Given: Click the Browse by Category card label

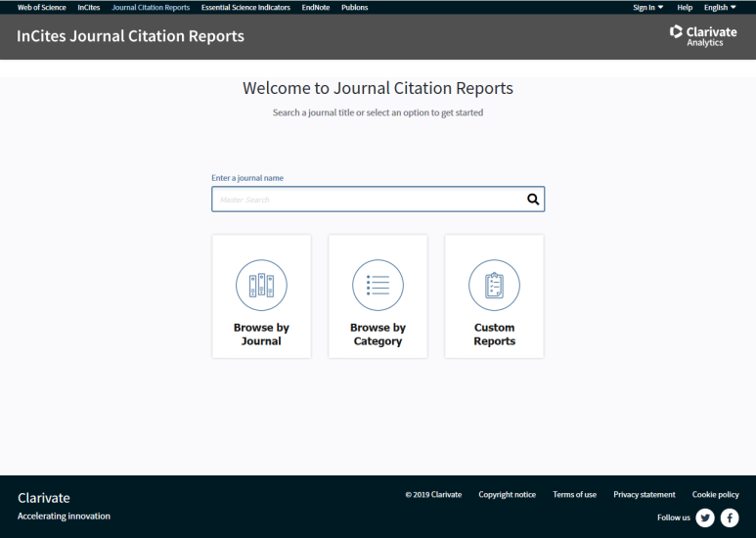Looking at the screenshot, I should pos(378,335).
